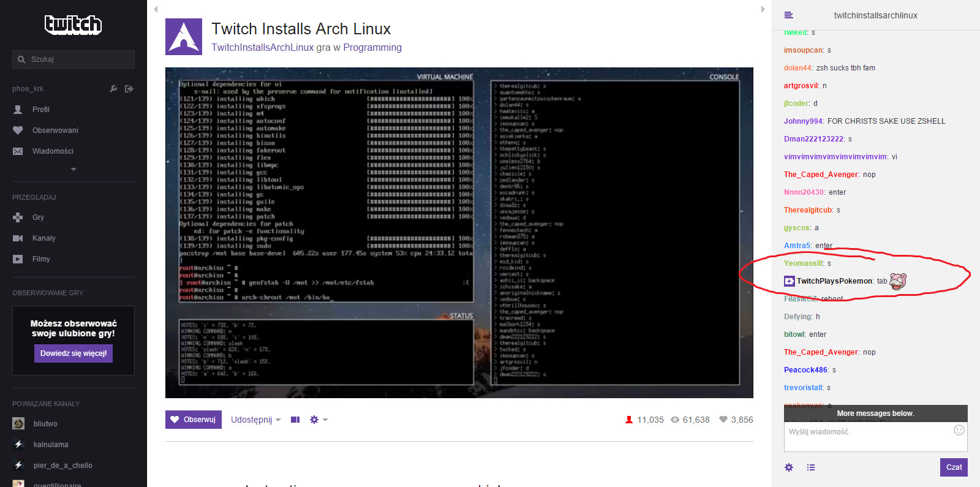This screenshot has height=487, width=980.
Task: Click the Obserwuj follow button
Action: click(x=194, y=420)
